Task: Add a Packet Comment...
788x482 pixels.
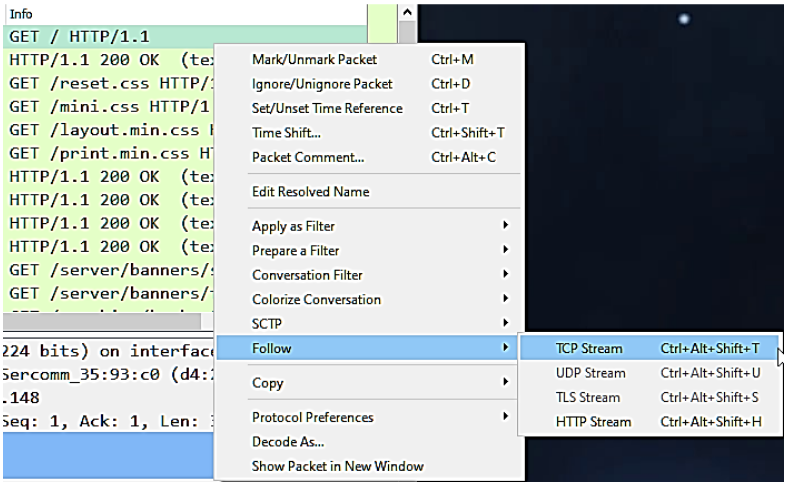Action: click(370, 157)
